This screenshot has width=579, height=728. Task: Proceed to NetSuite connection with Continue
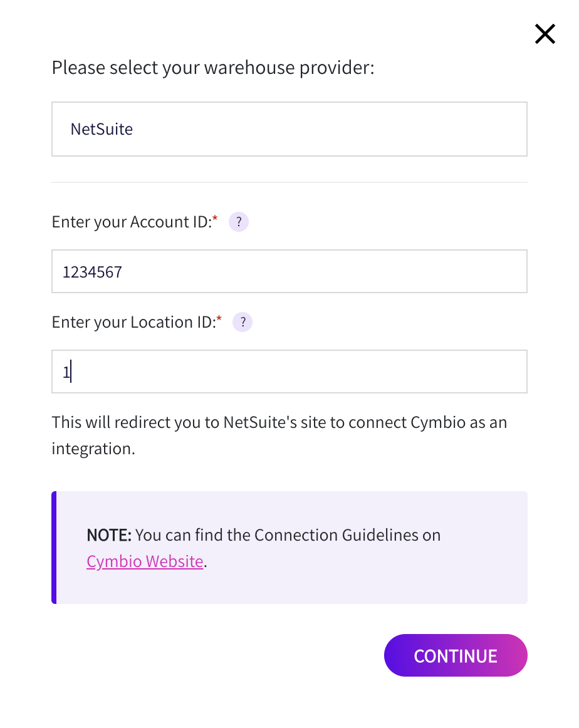(456, 655)
